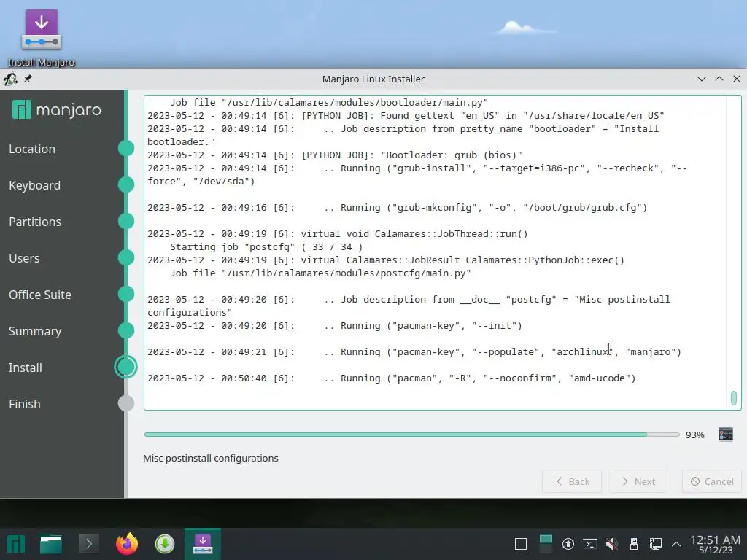Open the network connections tray icon

click(656, 544)
